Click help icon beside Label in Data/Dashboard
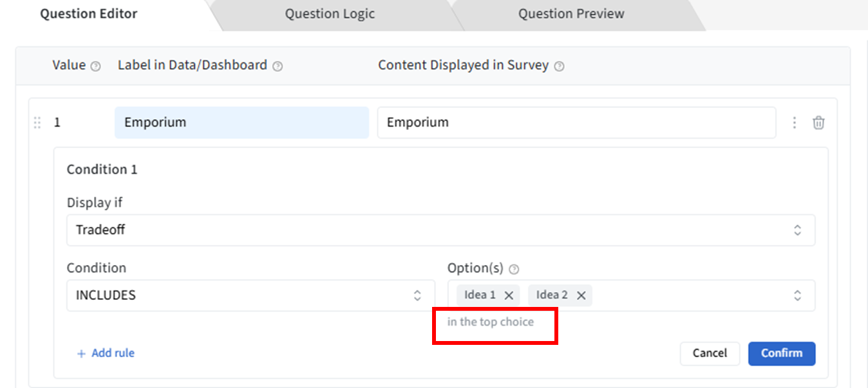 click(x=278, y=66)
